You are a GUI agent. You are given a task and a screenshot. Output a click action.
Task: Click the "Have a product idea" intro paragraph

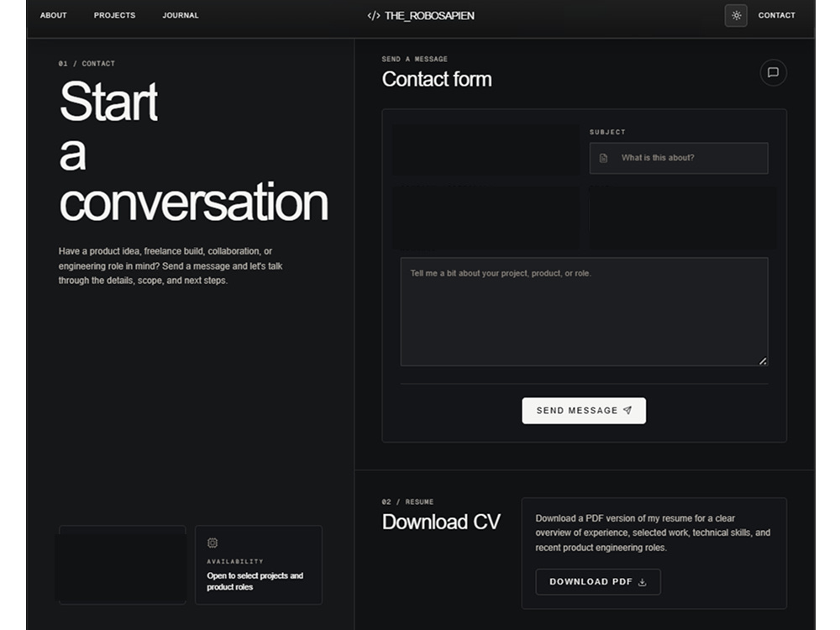click(x=171, y=265)
